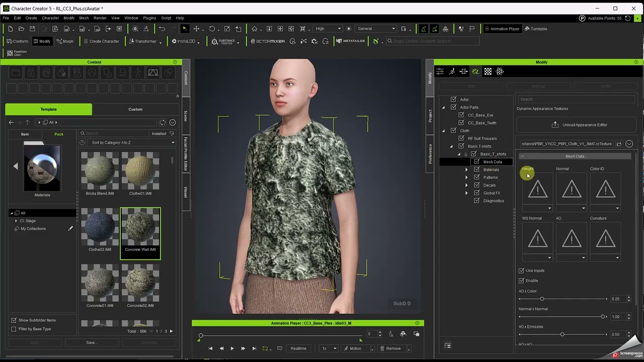Launch the Fashion Gen plugin
Screen dimensions: 644x362
(17, 53)
